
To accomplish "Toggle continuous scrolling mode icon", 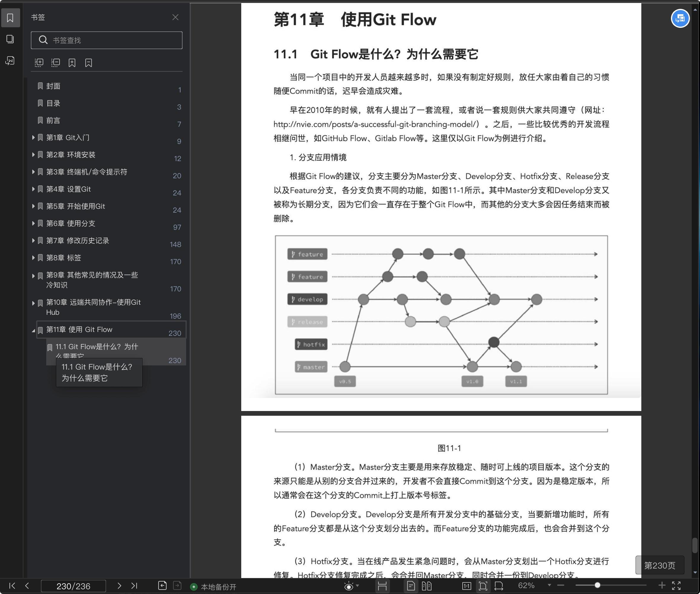I will coord(382,586).
